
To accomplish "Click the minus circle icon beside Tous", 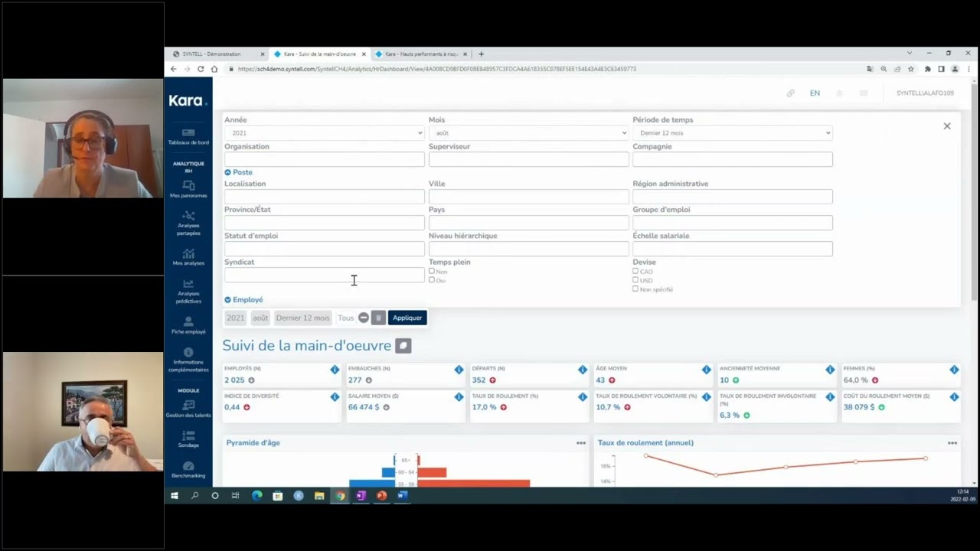I will click(x=364, y=318).
